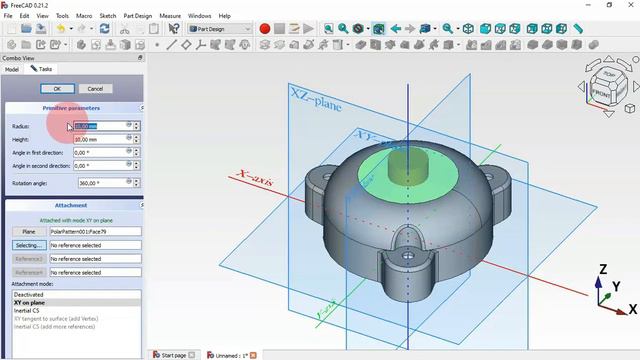Open the Part Design workbench dropdown
Image resolution: width=640 pixels, height=360 pixels.
coord(220,29)
